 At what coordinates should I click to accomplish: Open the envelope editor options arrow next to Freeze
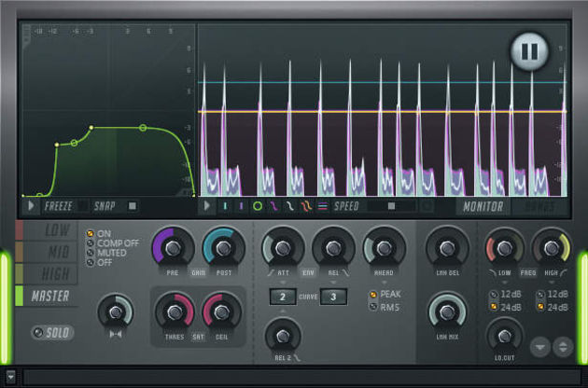[x=31, y=206]
